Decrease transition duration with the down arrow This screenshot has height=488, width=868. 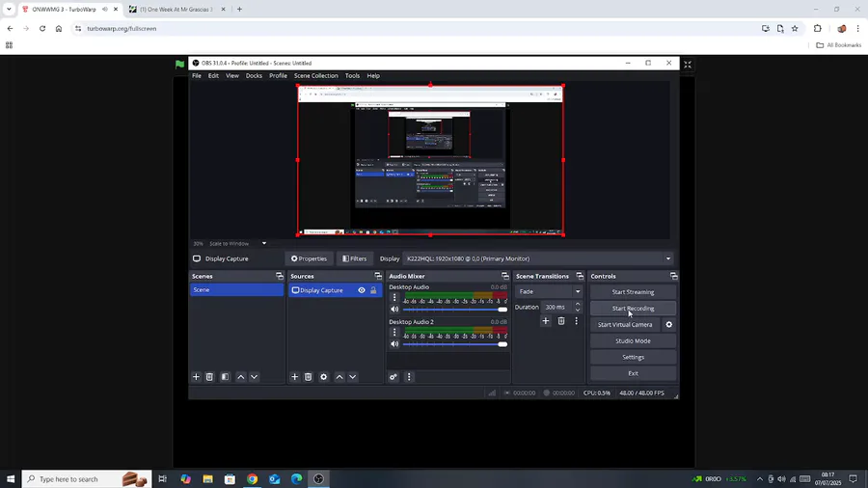point(578,310)
